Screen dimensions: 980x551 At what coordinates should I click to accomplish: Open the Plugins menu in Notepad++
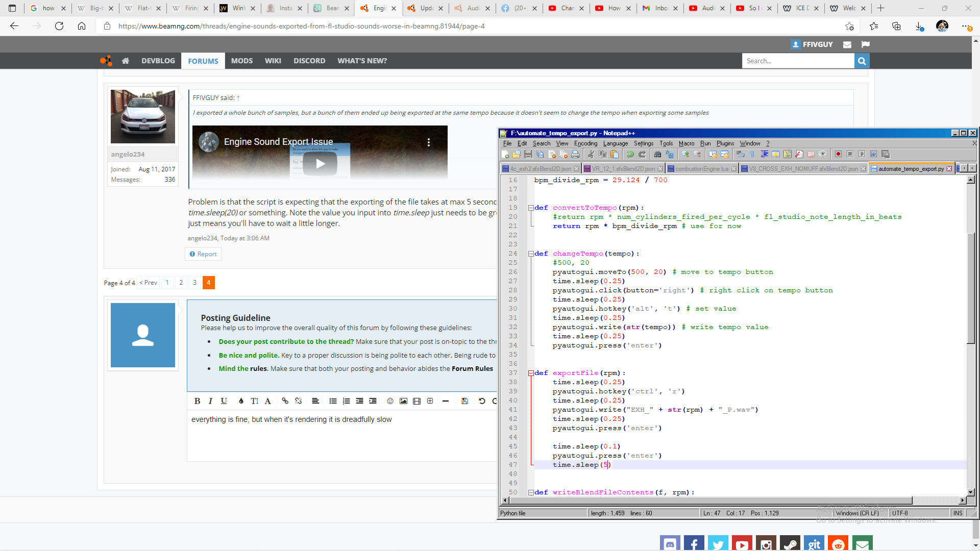(x=725, y=143)
